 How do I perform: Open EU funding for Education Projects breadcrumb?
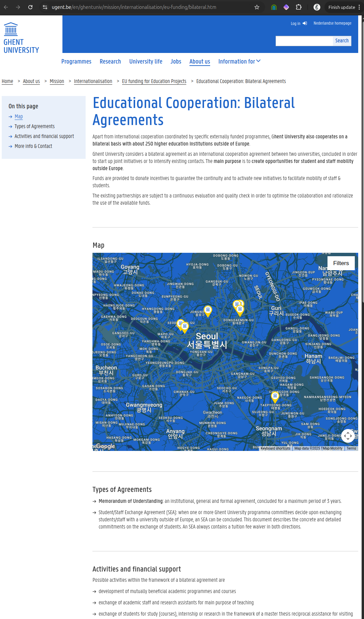tap(154, 81)
